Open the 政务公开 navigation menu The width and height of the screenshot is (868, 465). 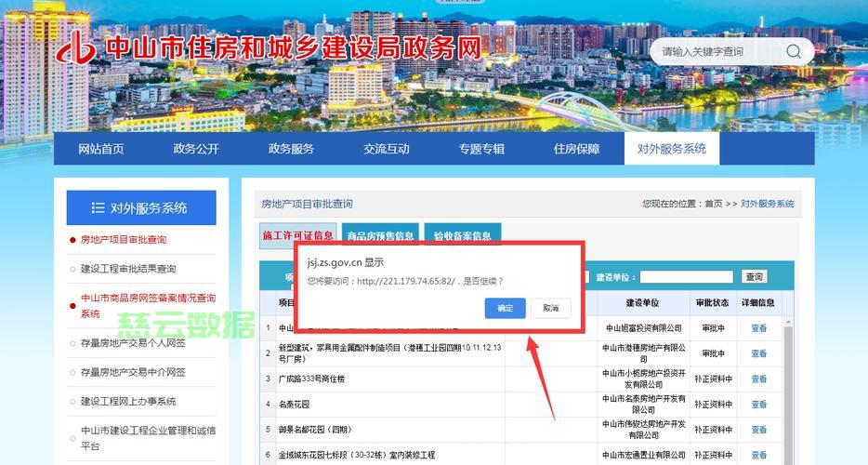pyautogui.click(x=196, y=149)
